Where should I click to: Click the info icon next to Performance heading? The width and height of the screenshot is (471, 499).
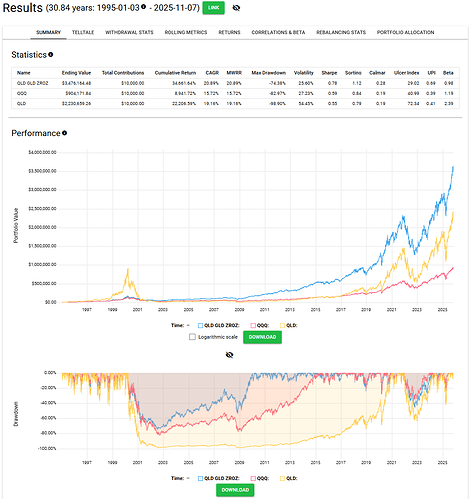pyautogui.click(x=64, y=133)
